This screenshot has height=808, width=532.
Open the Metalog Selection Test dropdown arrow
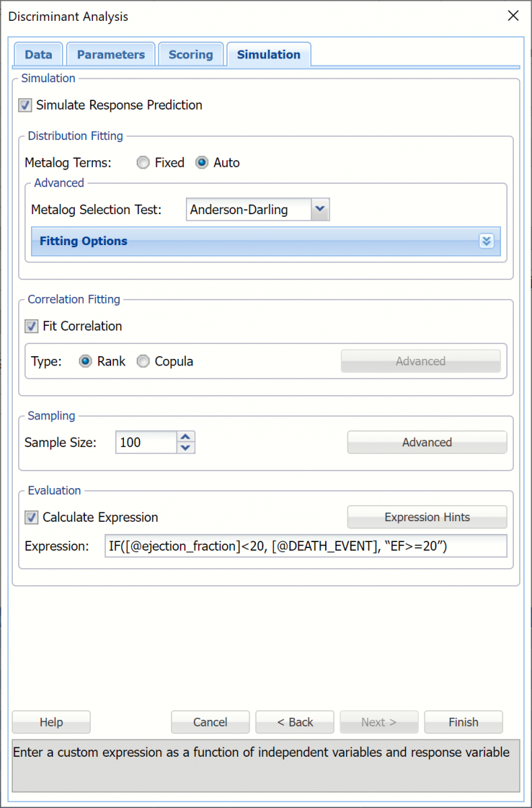[x=321, y=209]
